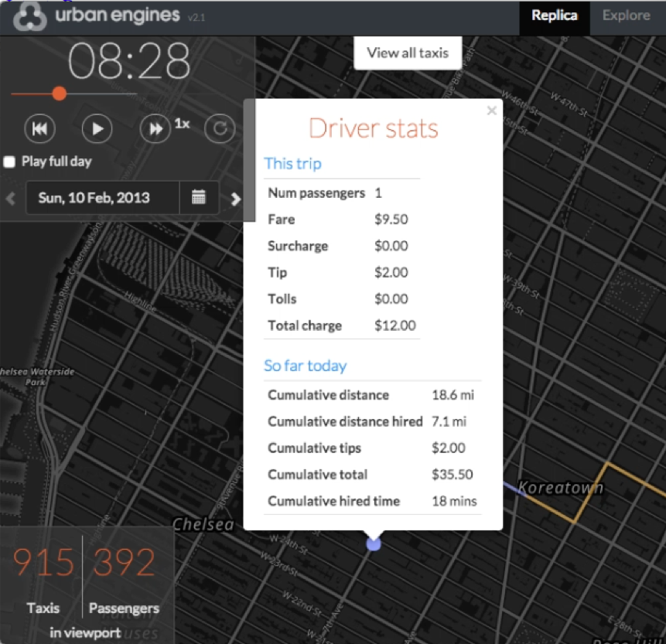Select the Replica tab
Image resolution: width=666 pixels, height=644 pixels.
pos(554,15)
